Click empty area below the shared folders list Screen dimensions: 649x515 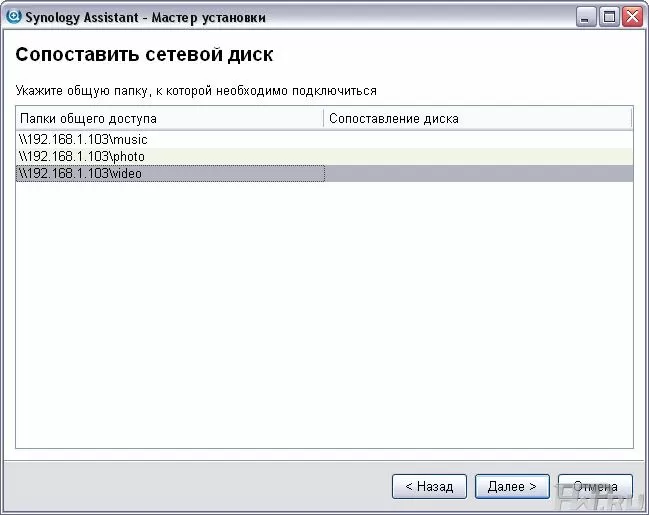324,320
